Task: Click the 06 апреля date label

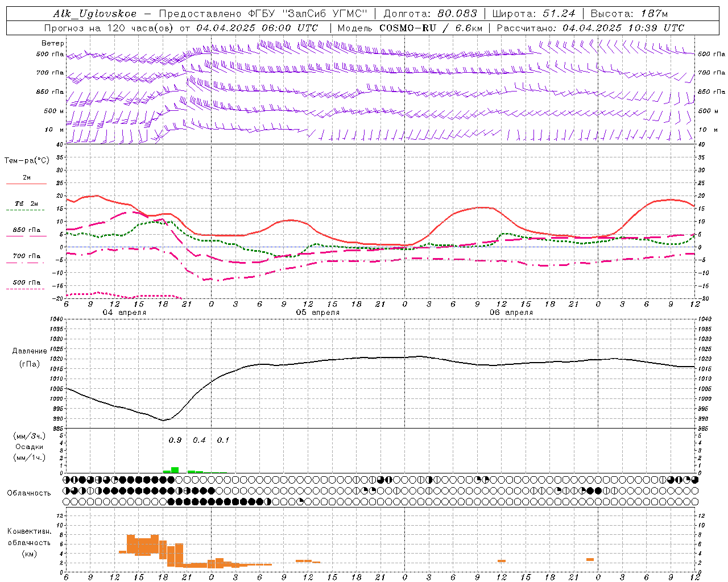Action: [511, 313]
